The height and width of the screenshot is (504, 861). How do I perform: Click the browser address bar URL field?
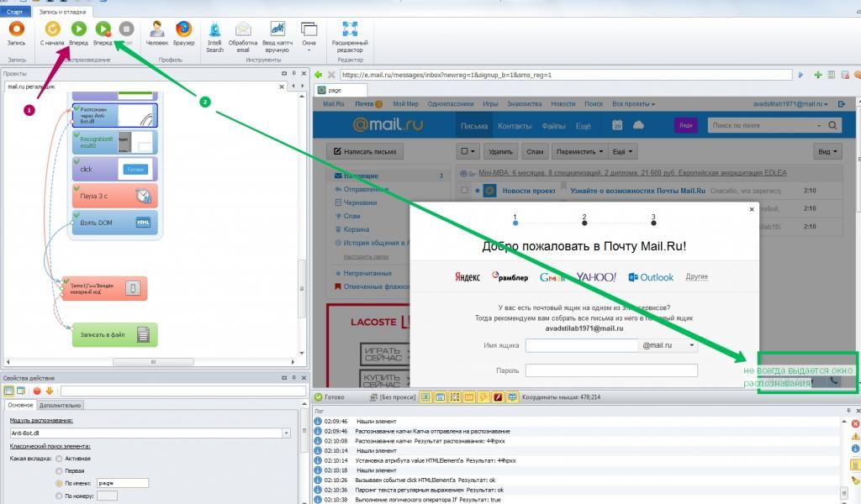(x=566, y=75)
